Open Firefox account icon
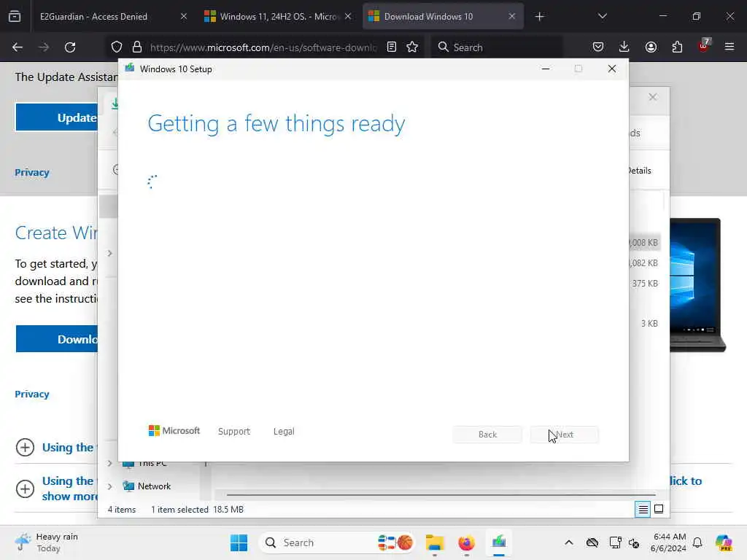Image resolution: width=747 pixels, height=560 pixels. 651,47
